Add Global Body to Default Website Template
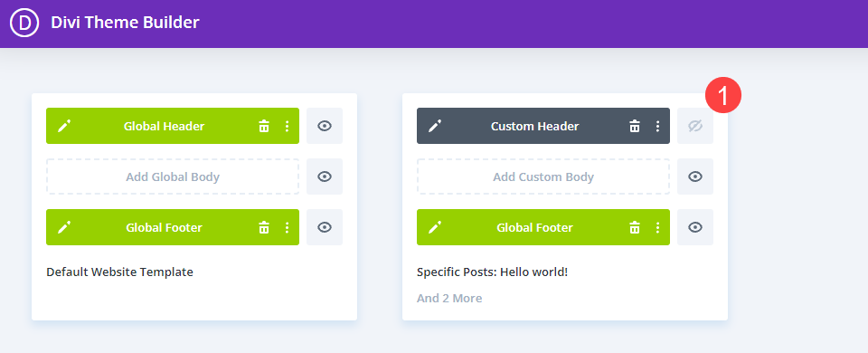 tap(173, 176)
